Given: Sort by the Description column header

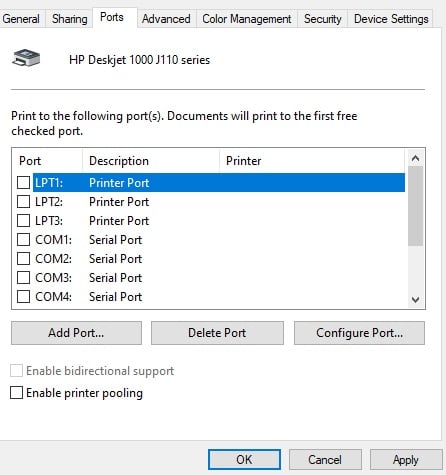Looking at the screenshot, I should [x=151, y=161].
